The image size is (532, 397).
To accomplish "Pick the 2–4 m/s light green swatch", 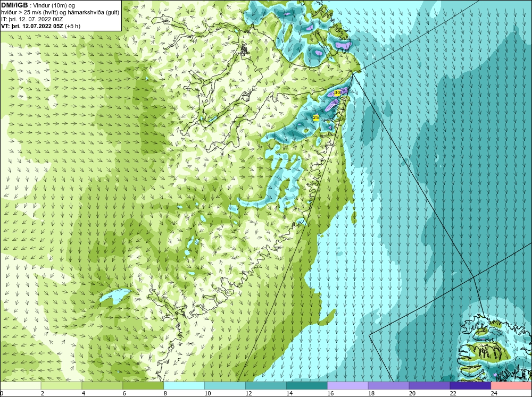I will coord(61,386).
